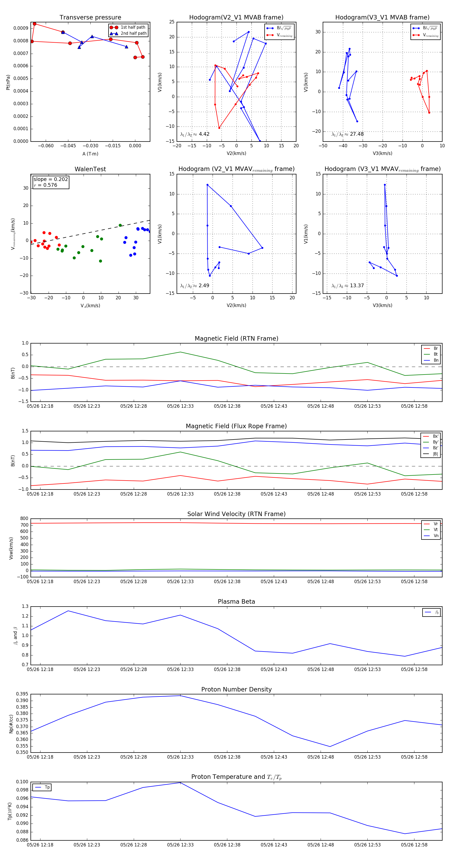Click the V_remaining(km/s) y-axis label of WalenTest
Viewport: 473px width, 868px height.
click(x=13, y=234)
